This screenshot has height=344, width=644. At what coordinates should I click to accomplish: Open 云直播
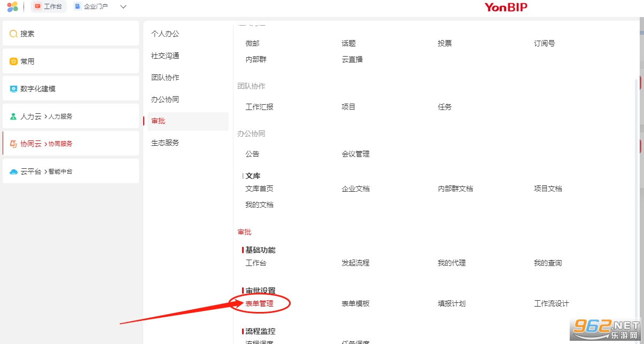[x=352, y=59]
